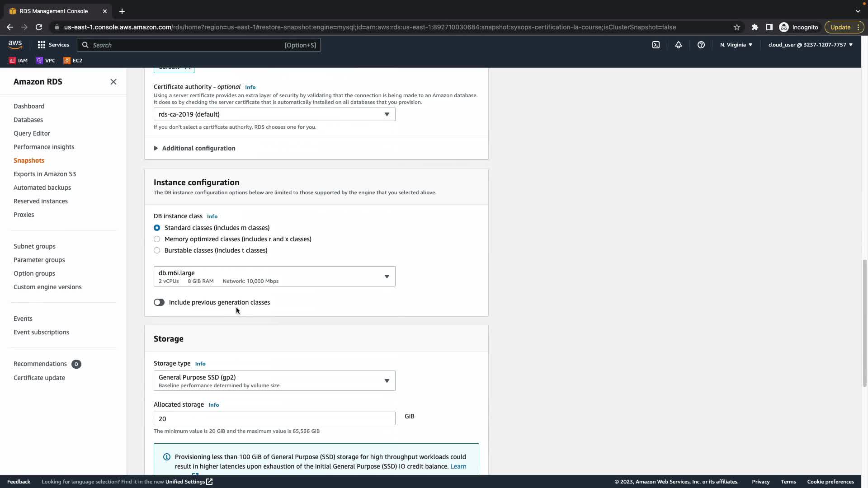Open the Services grid menu
The height and width of the screenshot is (488, 868).
coord(53,45)
